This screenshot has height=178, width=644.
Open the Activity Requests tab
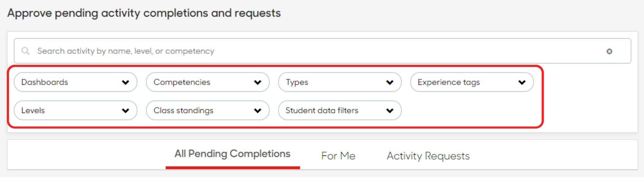[428, 156]
